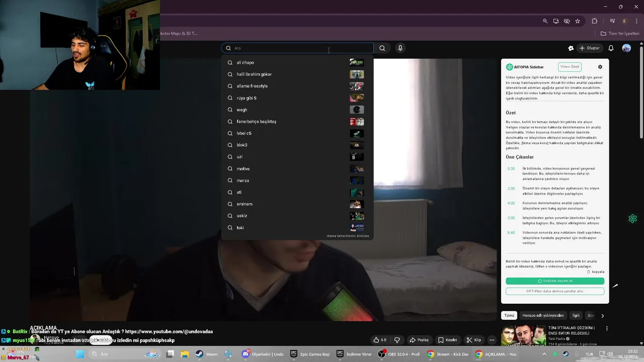Image resolution: width=644 pixels, height=362 pixels.
Task: Choose 'uzi' from search suggestions
Action: tap(297, 157)
